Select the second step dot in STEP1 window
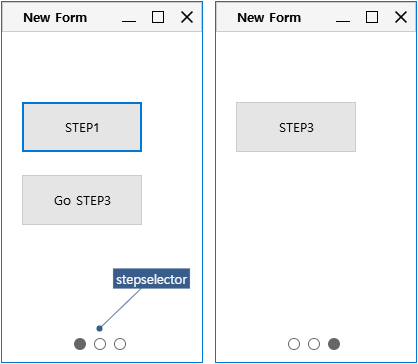 click(x=100, y=344)
